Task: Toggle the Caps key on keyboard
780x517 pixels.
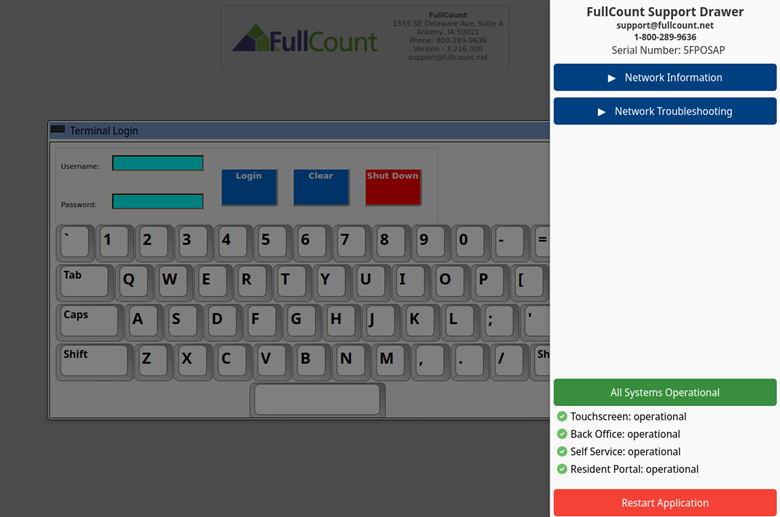Action: point(90,322)
